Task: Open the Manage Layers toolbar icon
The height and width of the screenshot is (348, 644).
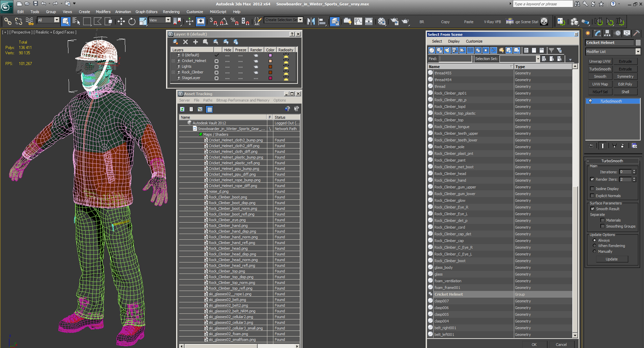Action: [335, 21]
